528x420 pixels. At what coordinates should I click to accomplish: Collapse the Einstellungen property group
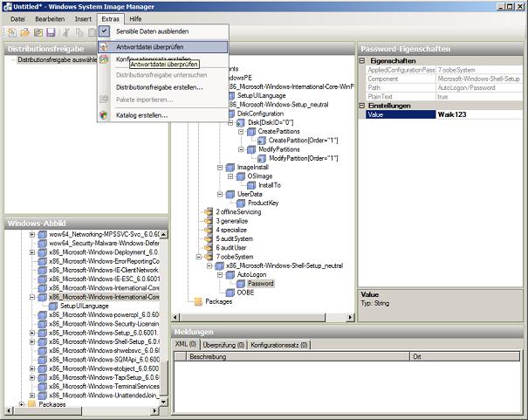362,106
